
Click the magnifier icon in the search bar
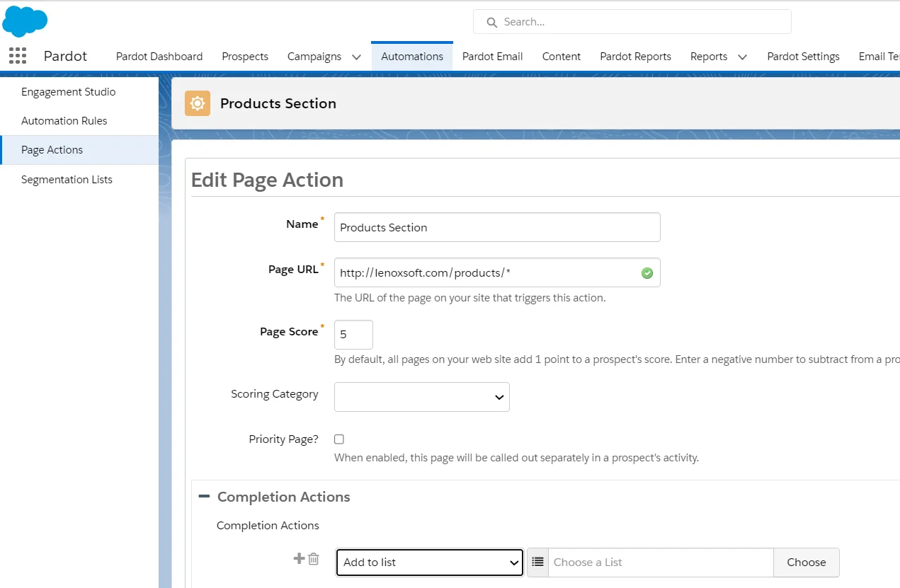click(x=491, y=22)
